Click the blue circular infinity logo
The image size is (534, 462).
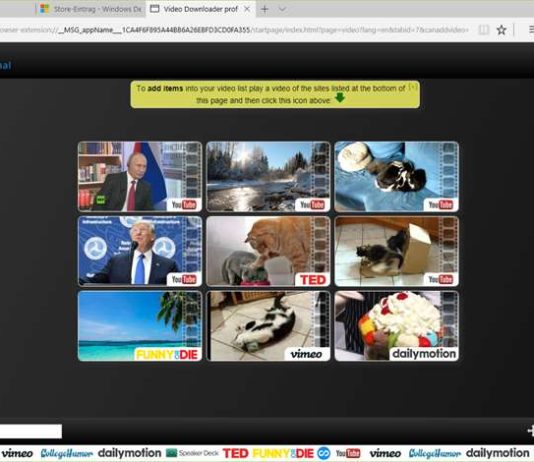pyautogui.click(x=324, y=453)
